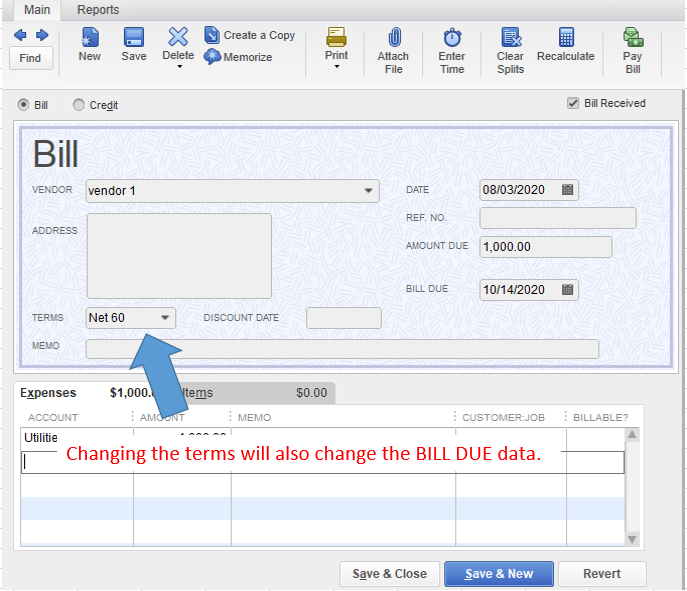
Task: Click the Memorize icon
Action: (212, 57)
